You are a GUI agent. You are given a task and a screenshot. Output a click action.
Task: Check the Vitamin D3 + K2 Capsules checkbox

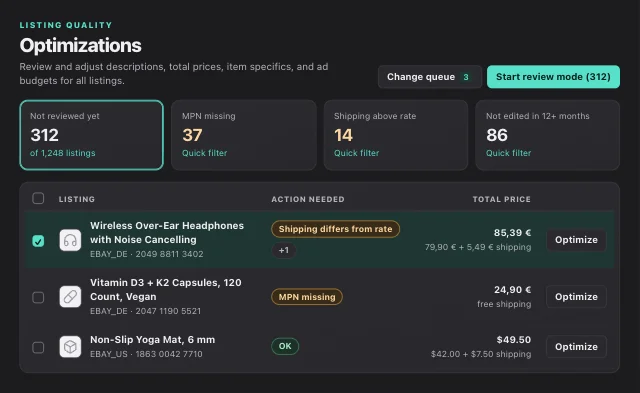coord(38,297)
